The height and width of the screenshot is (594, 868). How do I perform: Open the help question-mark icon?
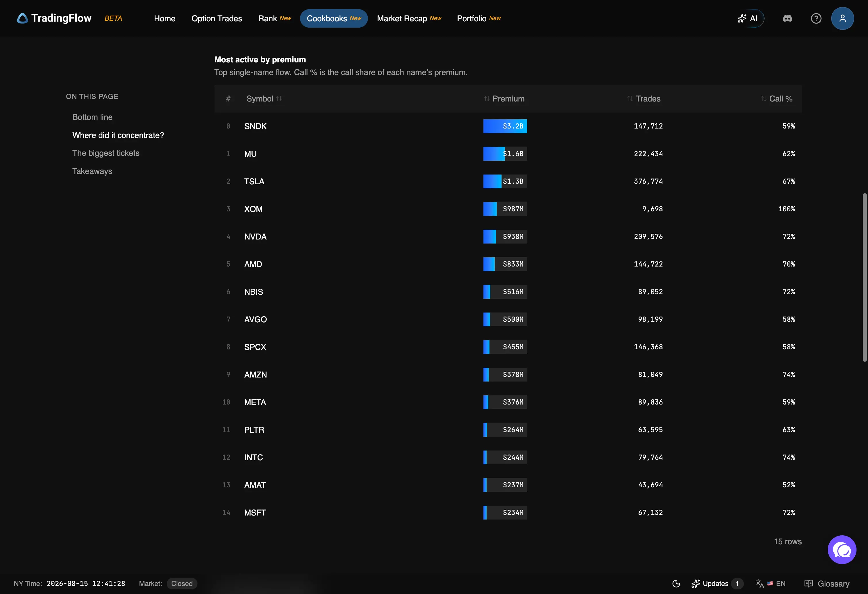coord(816,18)
